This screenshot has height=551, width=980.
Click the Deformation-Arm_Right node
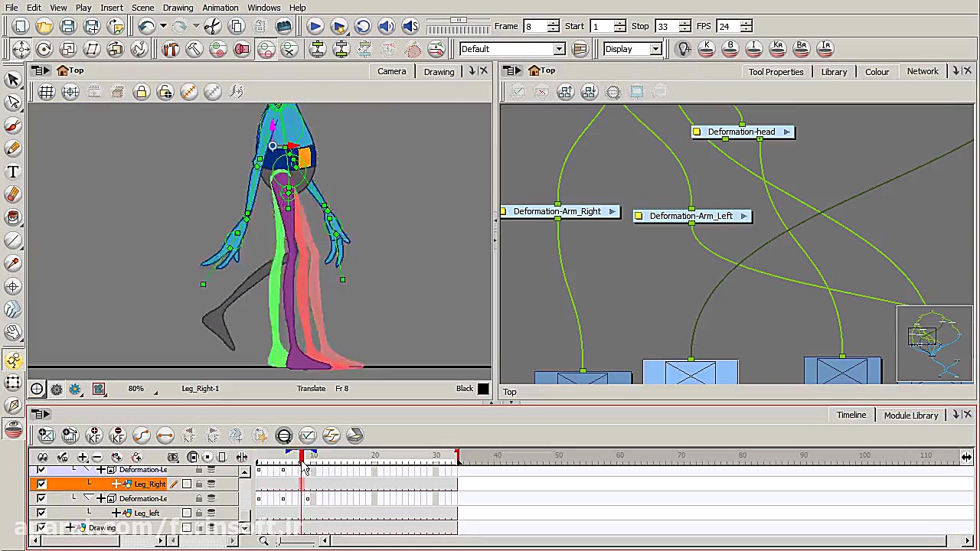[557, 211]
